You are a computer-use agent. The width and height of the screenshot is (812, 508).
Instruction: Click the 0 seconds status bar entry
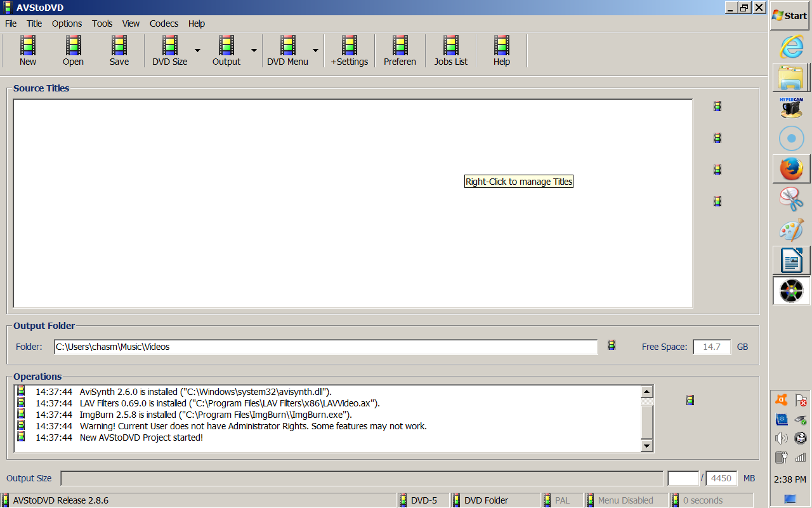711,500
